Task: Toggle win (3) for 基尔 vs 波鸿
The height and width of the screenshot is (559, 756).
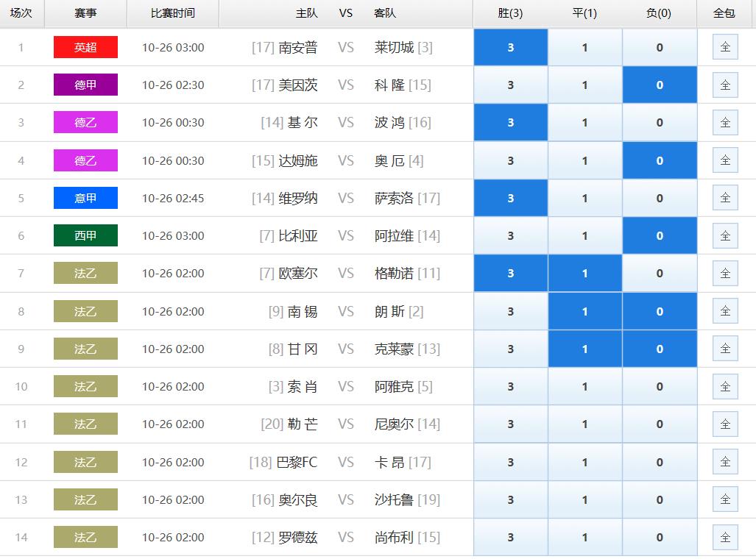Action: click(x=511, y=122)
